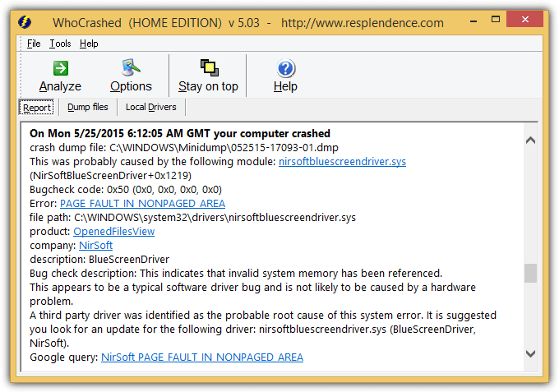Image resolution: width=559 pixels, height=392 pixels.
Task: Click the Stay on top windows icon
Action: coord(210,67)
